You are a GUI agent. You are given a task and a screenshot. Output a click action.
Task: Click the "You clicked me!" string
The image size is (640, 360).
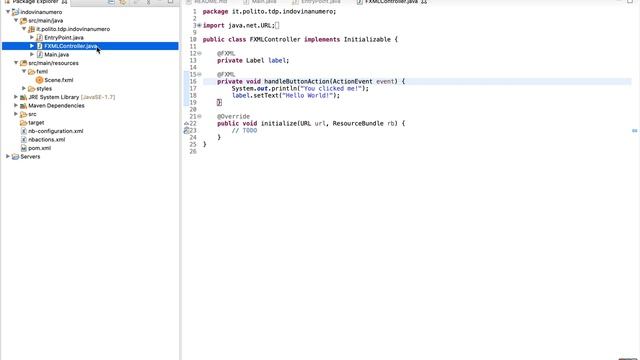pyautogui.click(x=331, y=89)
